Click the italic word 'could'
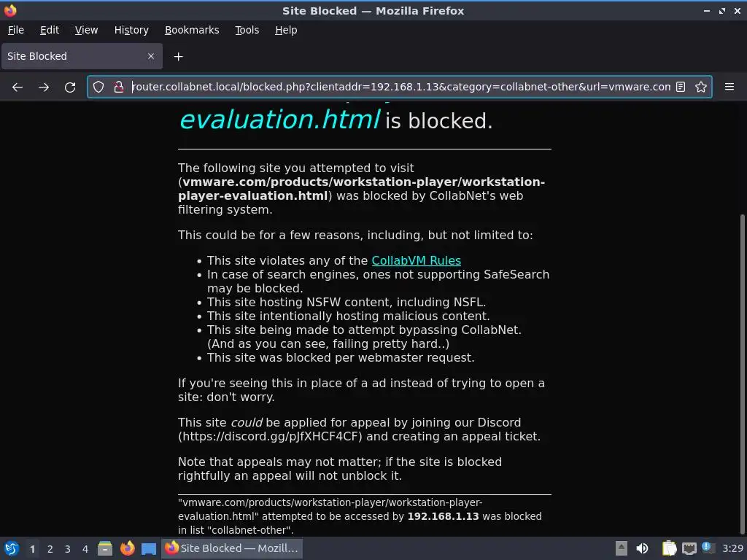This screenshot has width=747, height=560. (247, 422)
